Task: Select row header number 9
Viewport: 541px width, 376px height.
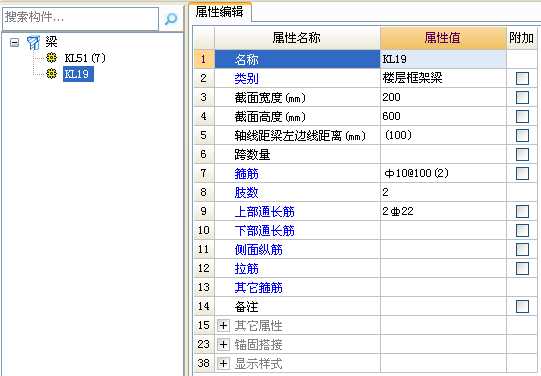Action: [x=204, y=211]
